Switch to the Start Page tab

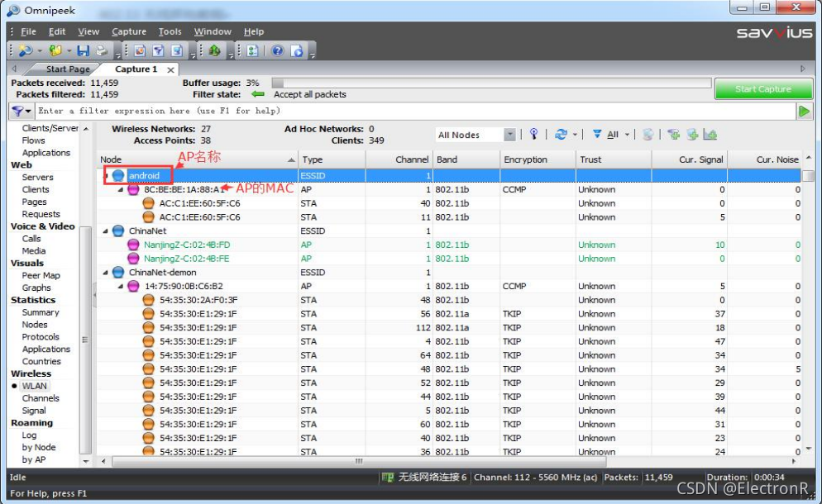click(x=68, y=69)
